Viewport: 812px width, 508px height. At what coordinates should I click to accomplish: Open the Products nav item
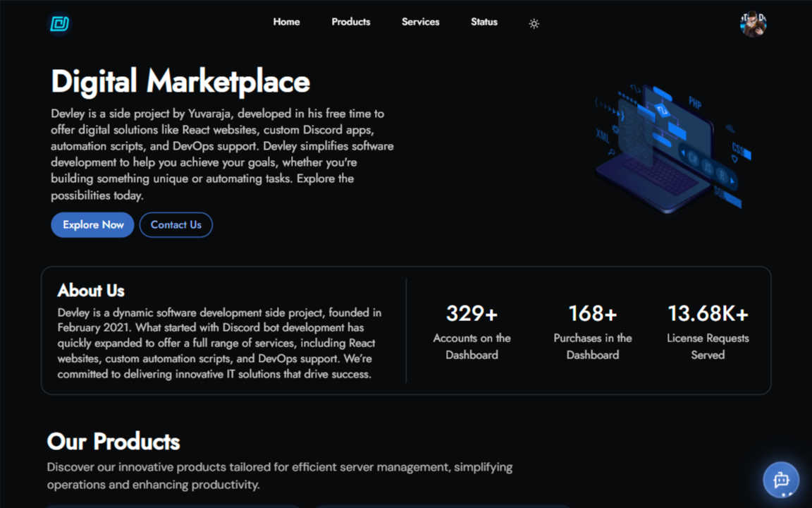[x=350, y=22]
